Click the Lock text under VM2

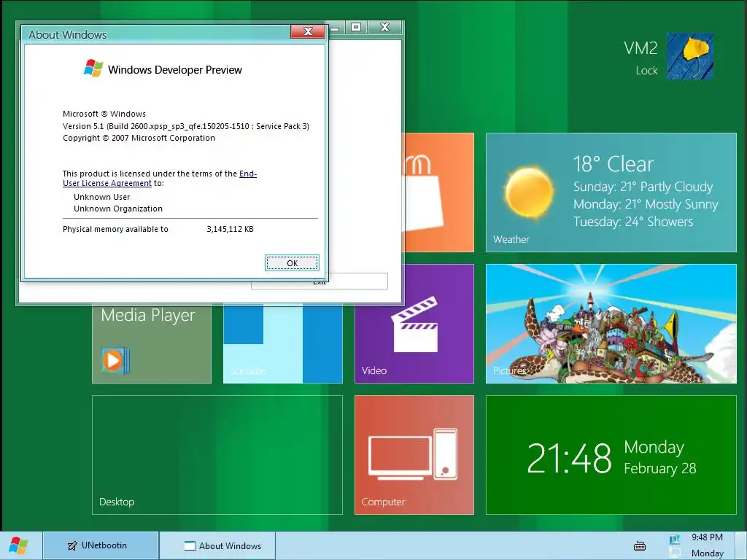[x=646, y=71]
